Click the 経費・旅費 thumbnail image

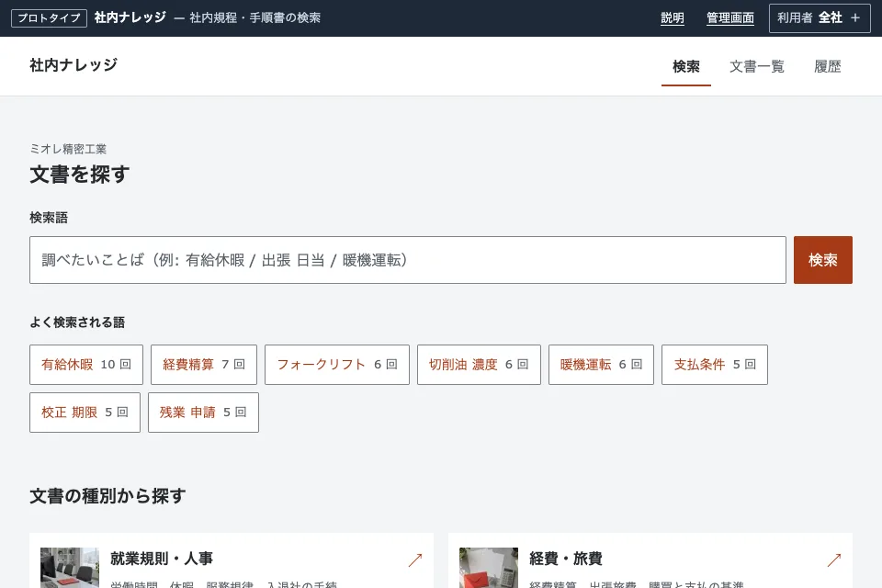489,568
